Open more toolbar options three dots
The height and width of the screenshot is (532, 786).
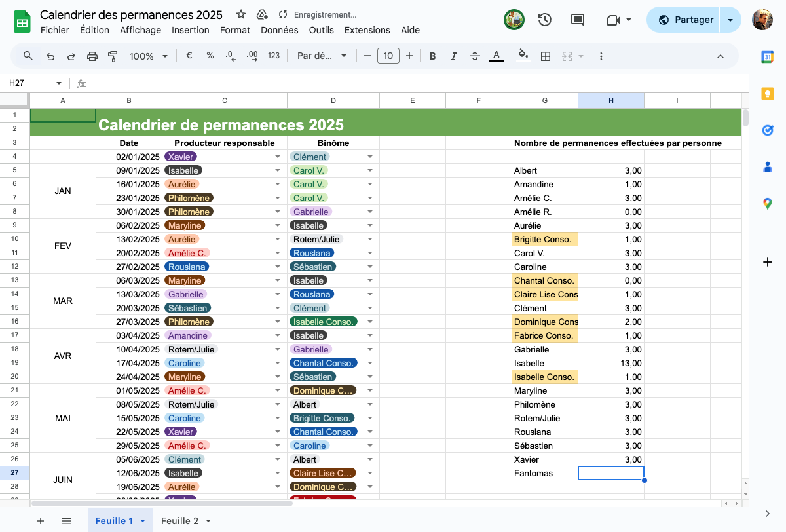pos(601,56)
